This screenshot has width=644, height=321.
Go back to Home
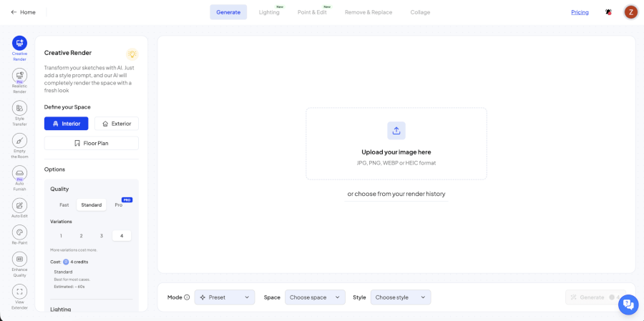24,12
